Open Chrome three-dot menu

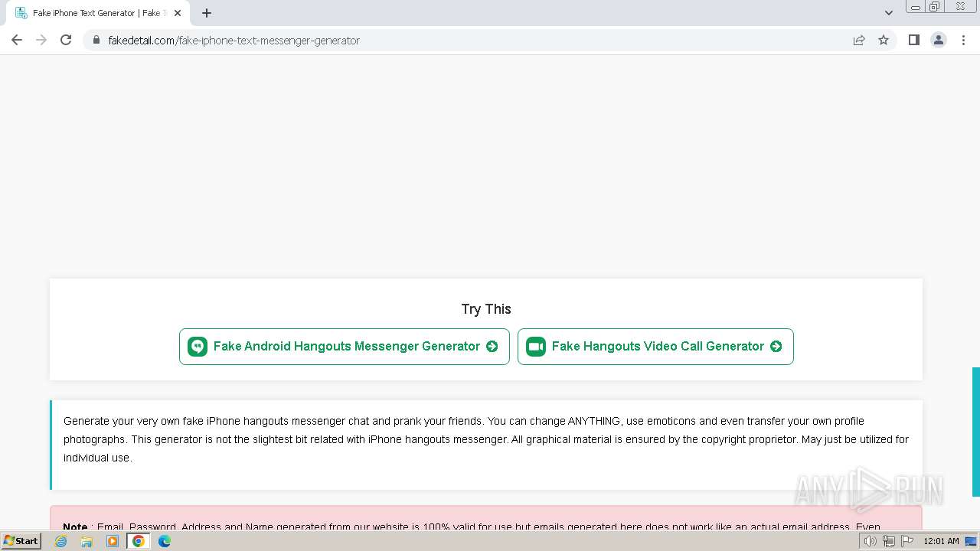pyautogui.click(x=963, y=40)
